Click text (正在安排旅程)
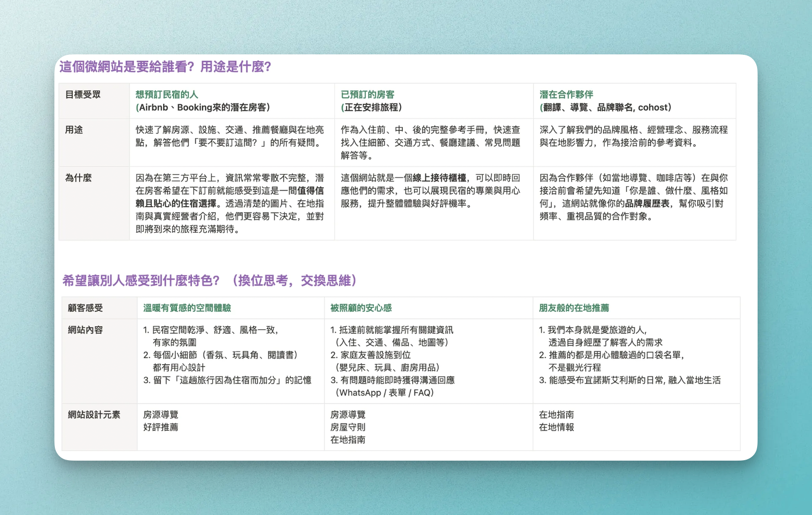Viewport: 812px width, 515px height. pos(371,107)
